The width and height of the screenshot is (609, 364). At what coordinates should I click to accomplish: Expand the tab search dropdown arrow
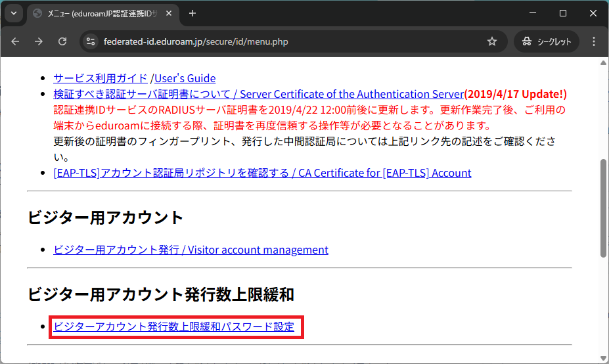[13, 13]
